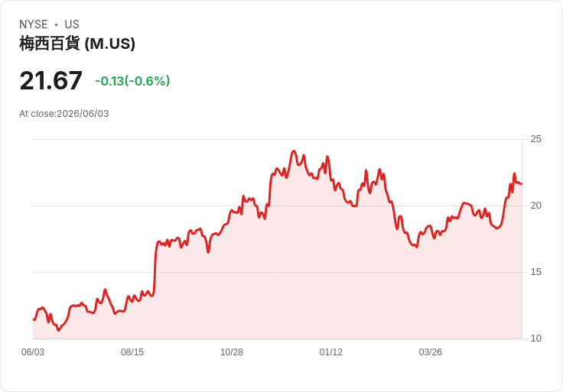Click the 20 value on the price axis
This screenshot has width=563, height=392.
click(535, 206)
